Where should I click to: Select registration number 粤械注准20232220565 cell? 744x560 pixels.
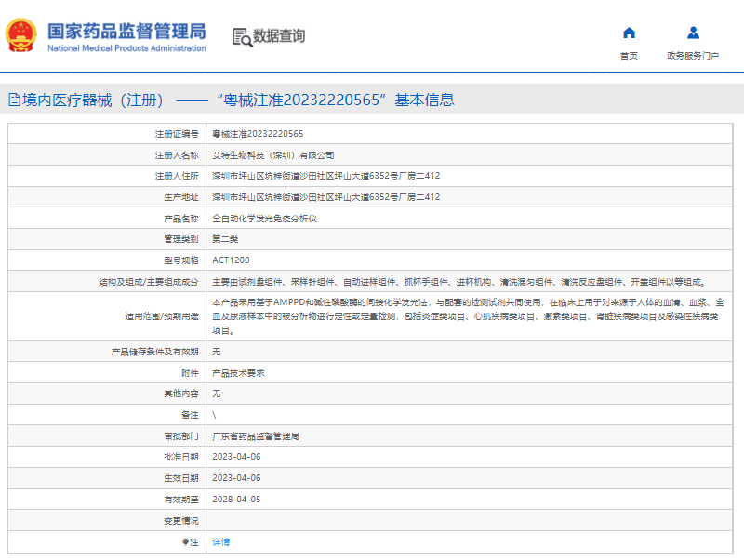(258, 134)
